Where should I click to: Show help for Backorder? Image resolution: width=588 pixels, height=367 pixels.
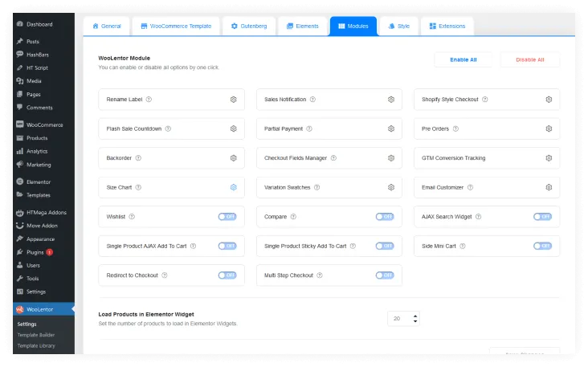click(138, 158)
